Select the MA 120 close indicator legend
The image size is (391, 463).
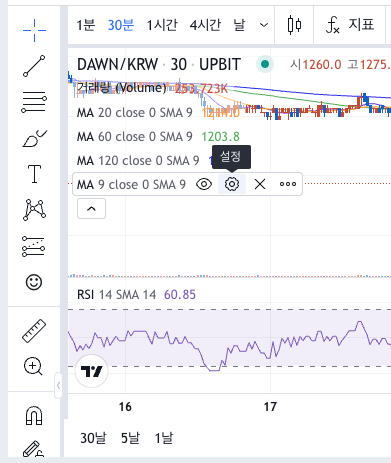(138, 161)
